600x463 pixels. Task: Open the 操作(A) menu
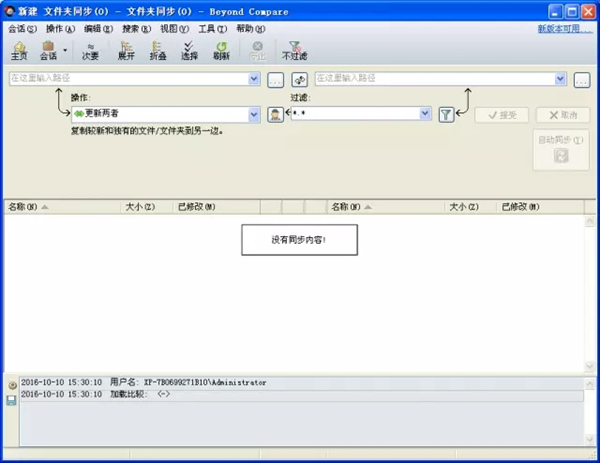[x=60, y=29]
